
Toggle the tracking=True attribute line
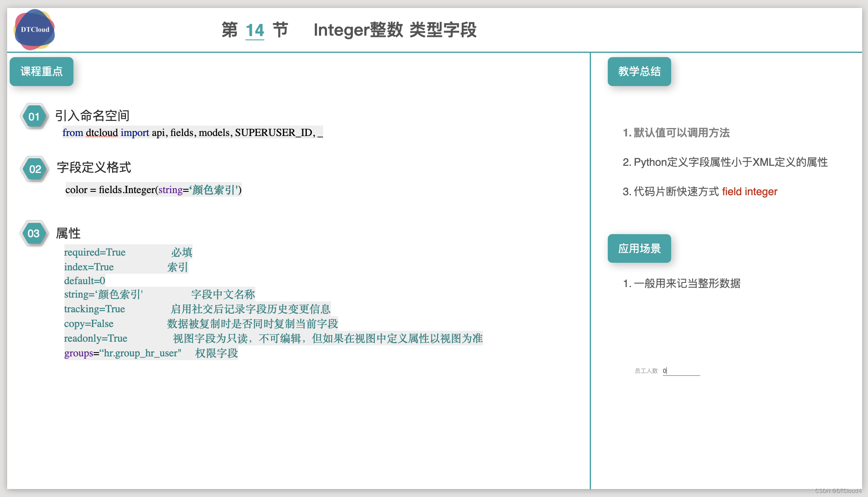tap(94, 309)
